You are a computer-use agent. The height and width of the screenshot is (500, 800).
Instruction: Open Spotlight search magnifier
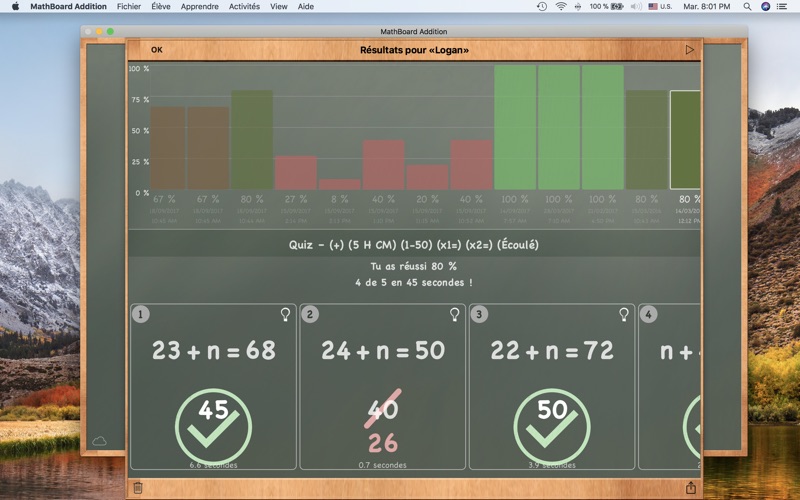(747, 7)
